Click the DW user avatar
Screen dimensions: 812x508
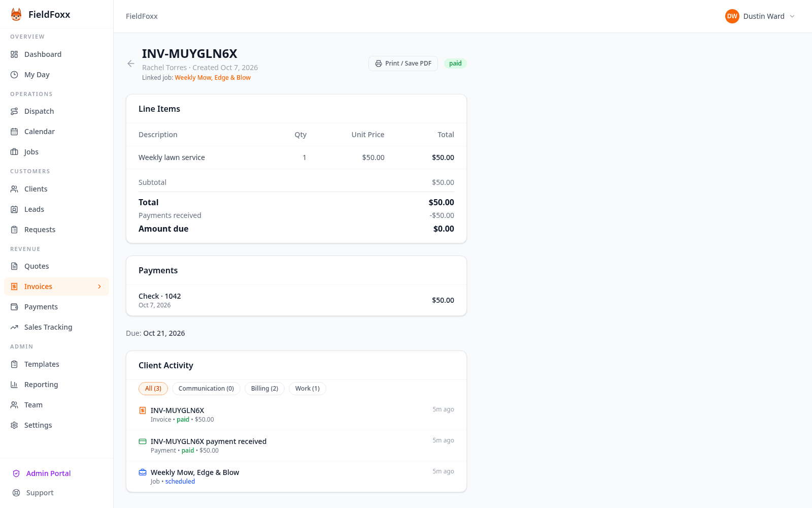pos(732,16)
